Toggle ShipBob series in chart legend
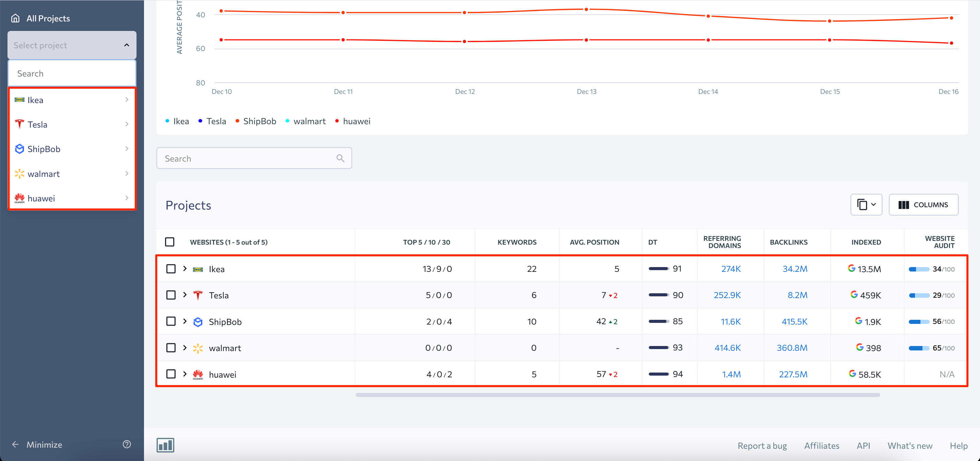This screenshot has height=461, width=980. pos(256,121)
